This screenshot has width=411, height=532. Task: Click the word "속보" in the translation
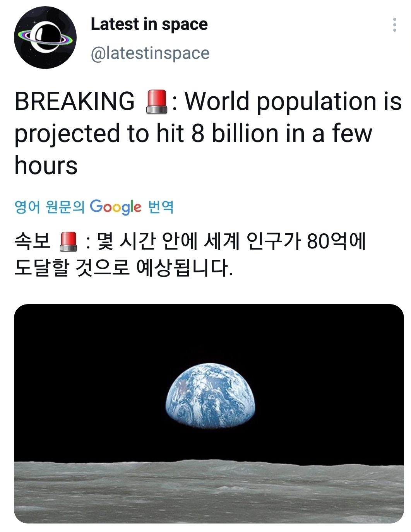pyautogui.click(x=32, y=241)
